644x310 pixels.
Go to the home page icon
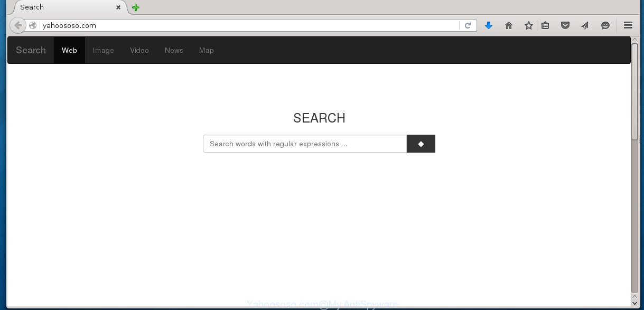point(509,25)
